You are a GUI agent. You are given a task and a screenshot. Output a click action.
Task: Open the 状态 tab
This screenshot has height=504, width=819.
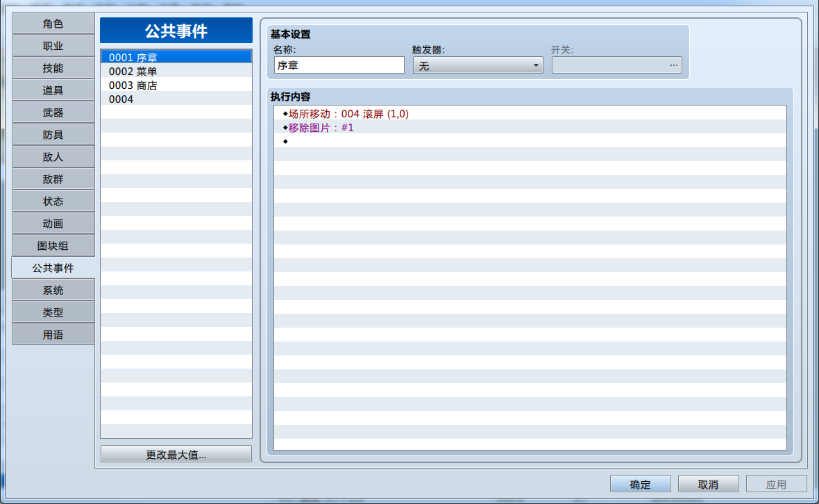[53, 201]
